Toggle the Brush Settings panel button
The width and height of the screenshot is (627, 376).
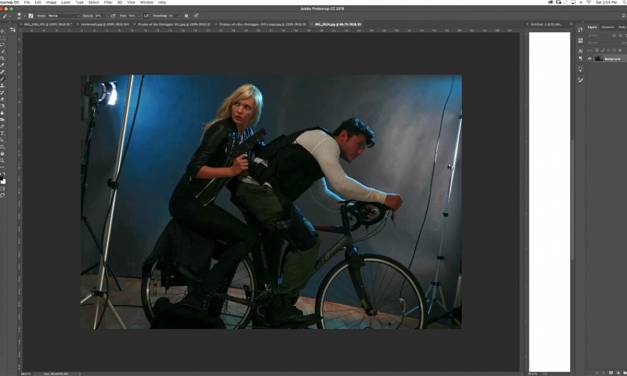(31, 16)
